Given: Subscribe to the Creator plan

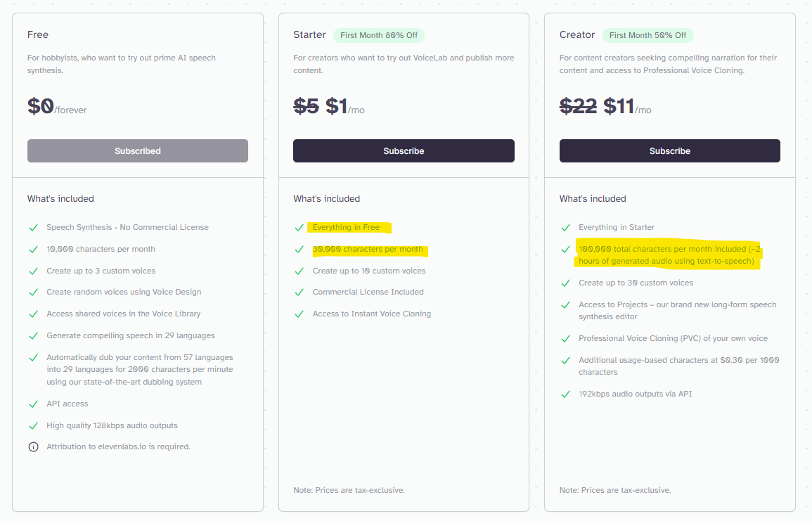Looking at the screenshot, I should pos(669,151).
